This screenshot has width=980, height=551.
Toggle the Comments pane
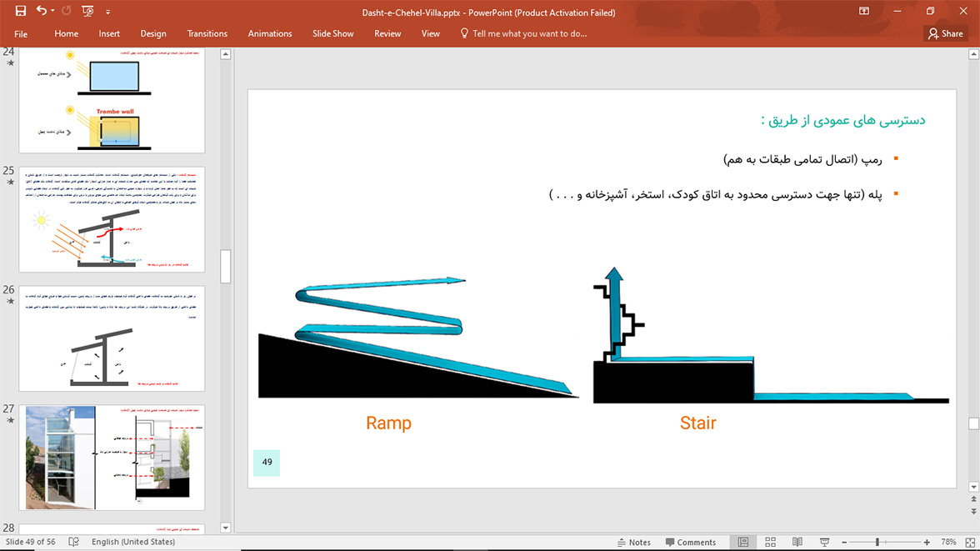[x=691, y=542]
